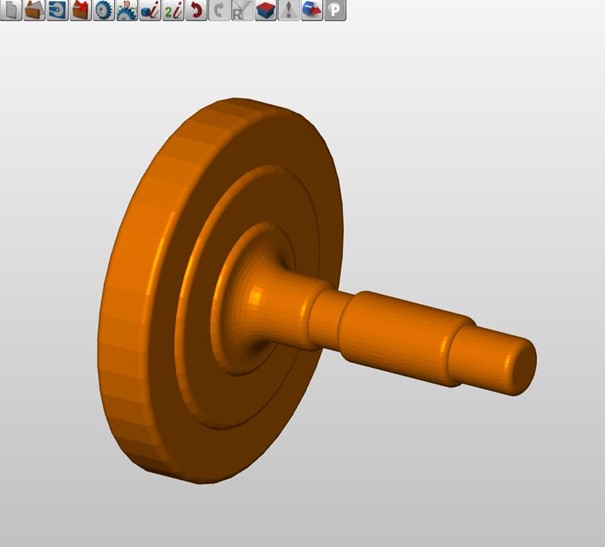Click the gray redo arrow icon
The height and width of the screenshot is (547, 605).
pyautogui.click(x=218, y=12)
